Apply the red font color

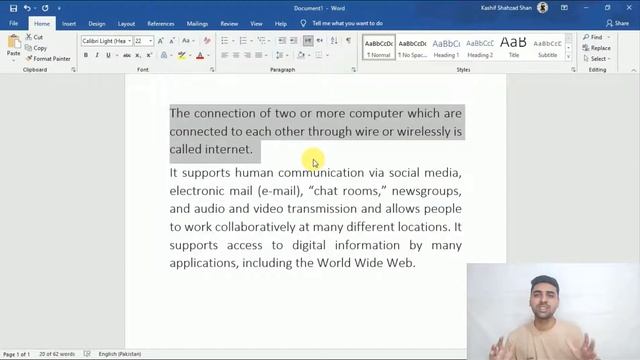pyautogui.click(x=200, y=55)
